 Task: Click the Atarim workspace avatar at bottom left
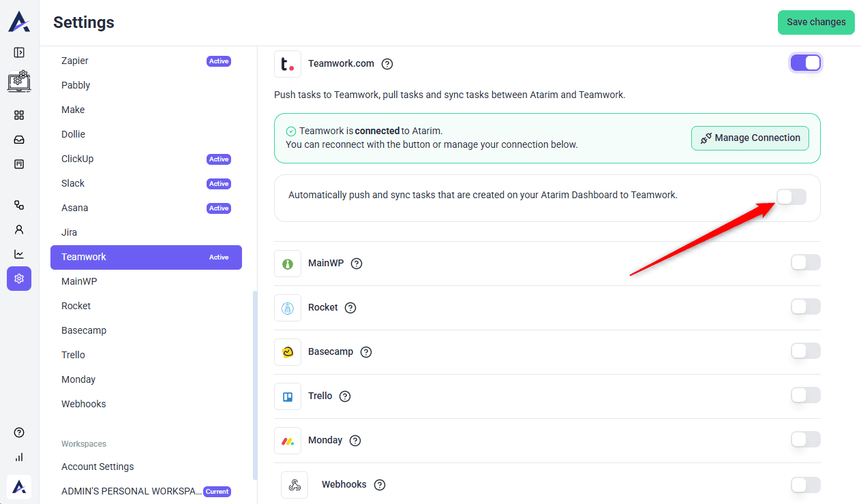click(x=19, y=487)
